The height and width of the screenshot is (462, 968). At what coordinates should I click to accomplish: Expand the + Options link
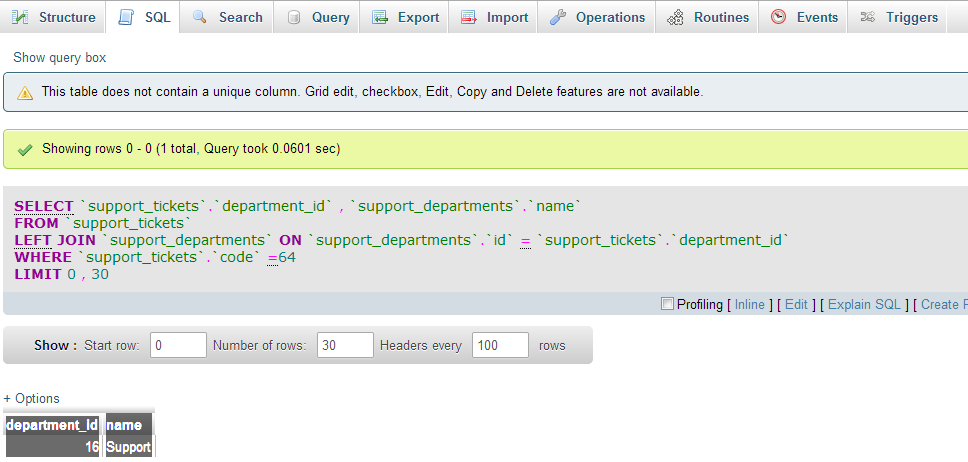tap(31, 398)
